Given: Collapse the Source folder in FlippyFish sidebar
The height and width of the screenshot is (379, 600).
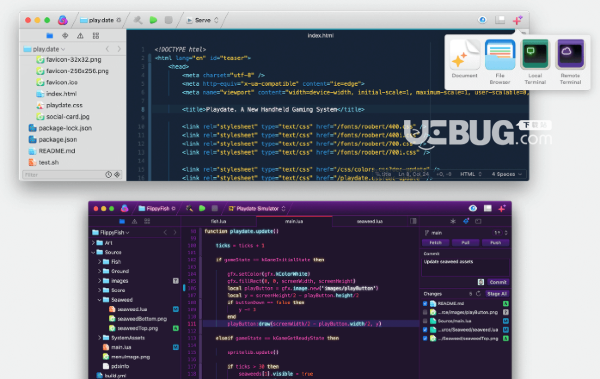Looking at the screenshot, I should (93, 252).
